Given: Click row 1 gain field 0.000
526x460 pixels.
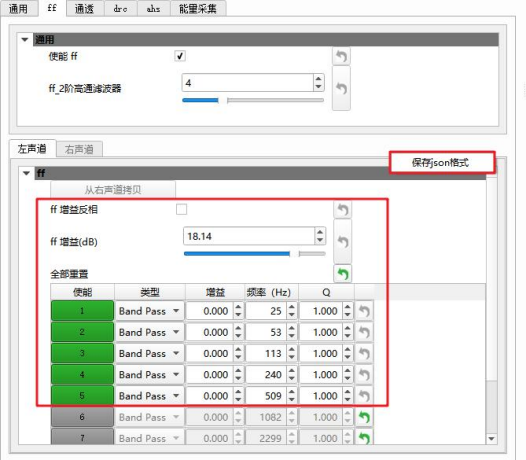Looking at the screenshot, I should pyautogui.click(x=210, y=311).
